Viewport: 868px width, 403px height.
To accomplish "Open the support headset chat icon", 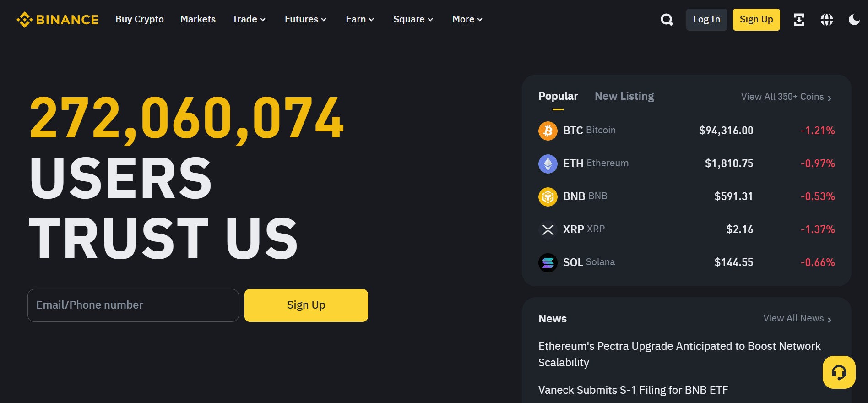I will pos(839,372).
